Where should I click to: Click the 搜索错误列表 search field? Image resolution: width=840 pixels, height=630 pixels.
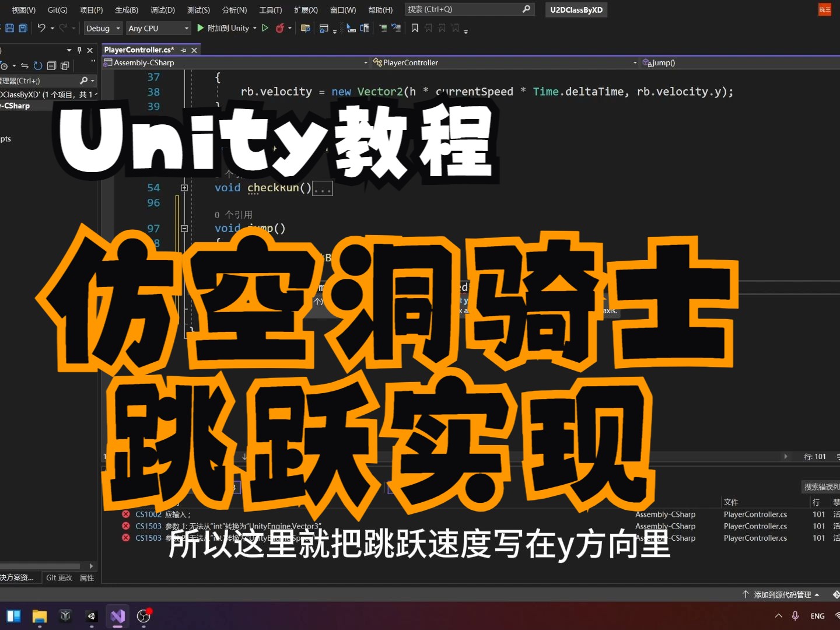click(x=821, y=487)
